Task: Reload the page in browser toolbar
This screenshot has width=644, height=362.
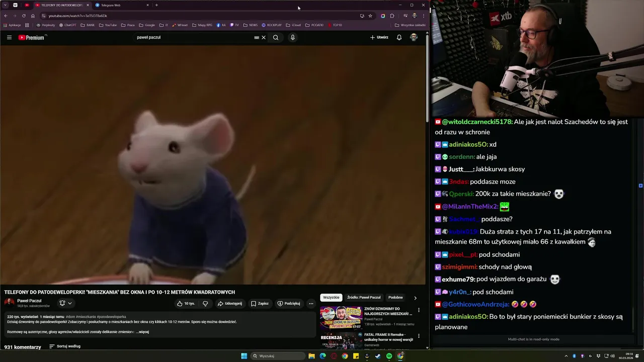Action: click(x=24, y=16)
